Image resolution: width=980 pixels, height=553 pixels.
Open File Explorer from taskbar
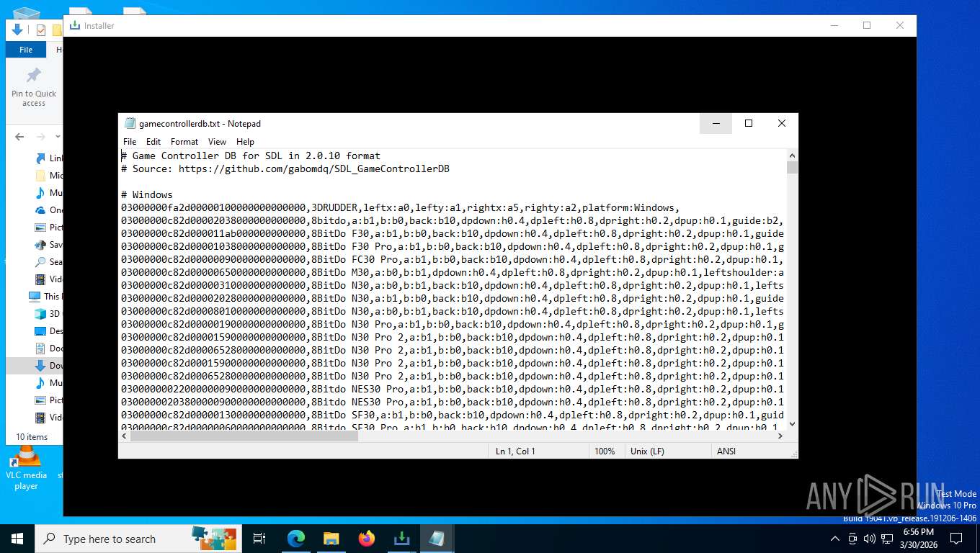(x=331, y=539)
